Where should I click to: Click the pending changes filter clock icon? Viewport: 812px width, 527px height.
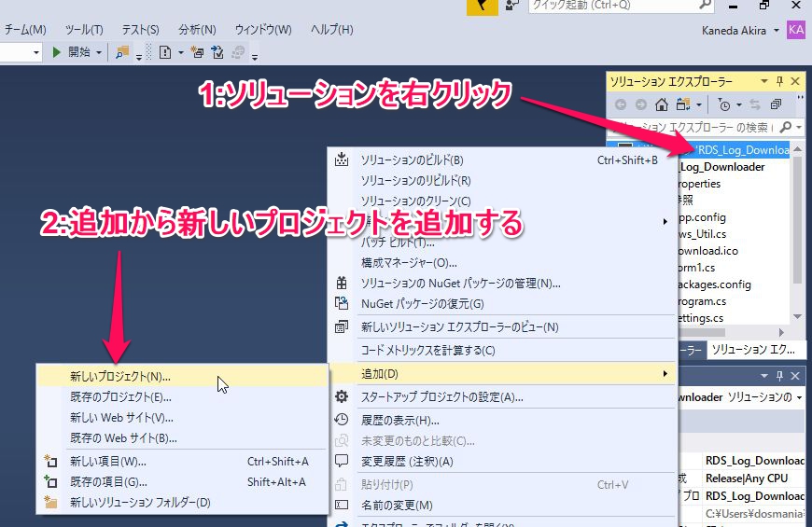(x=724, y=104)
